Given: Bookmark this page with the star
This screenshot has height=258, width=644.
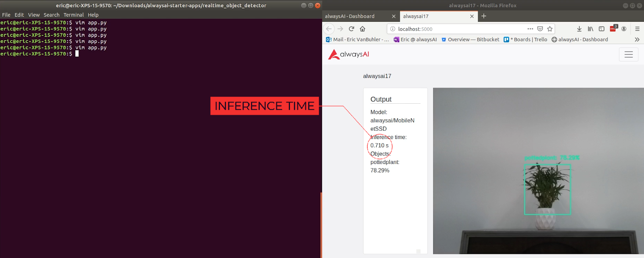Looking at the screenshot, I should click(550, 29).
